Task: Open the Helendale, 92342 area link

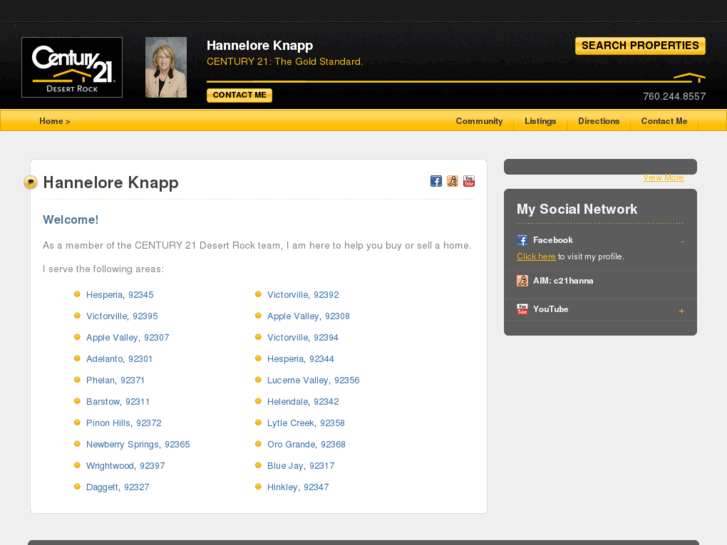Action: (x=303, y=401)
